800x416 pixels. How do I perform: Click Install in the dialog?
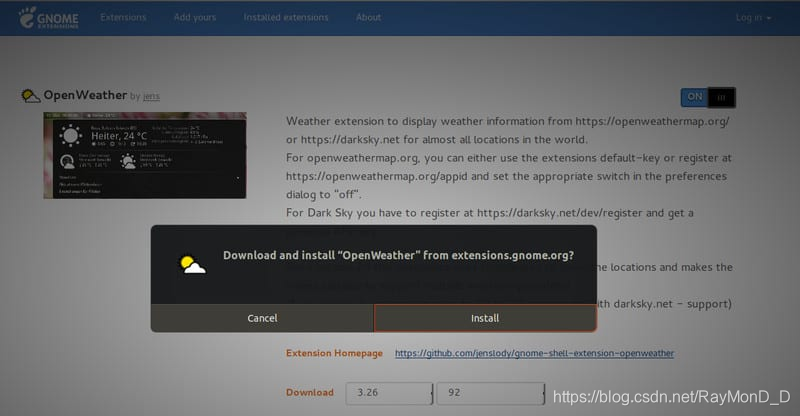point(485,318)
